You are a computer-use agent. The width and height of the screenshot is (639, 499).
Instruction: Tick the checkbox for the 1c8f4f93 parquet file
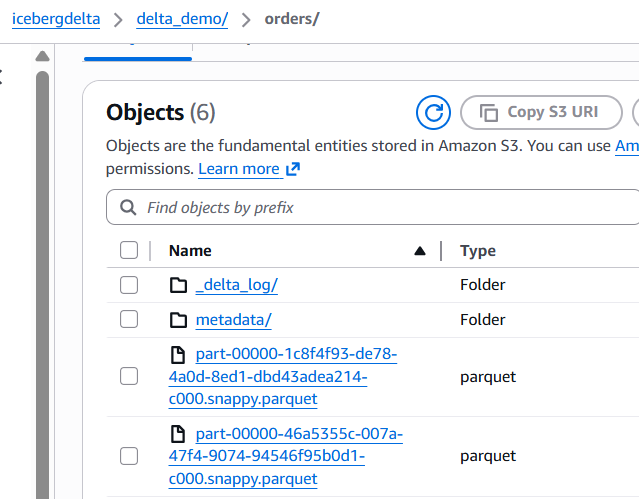[x=129, y=377]
